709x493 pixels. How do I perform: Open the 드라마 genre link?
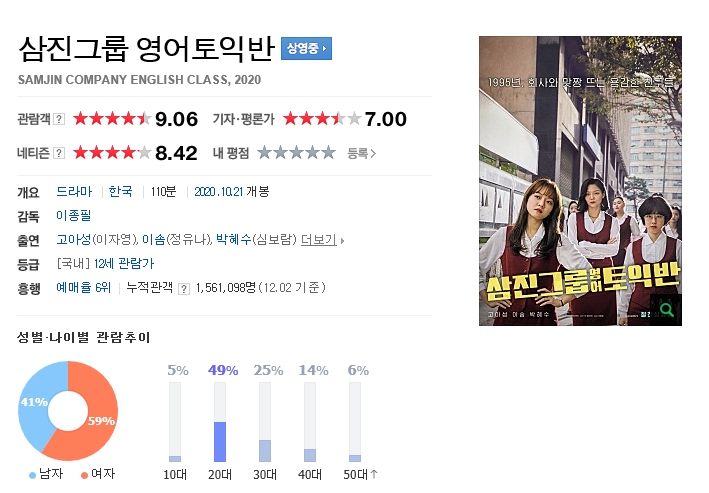click(x=74, y=191)
